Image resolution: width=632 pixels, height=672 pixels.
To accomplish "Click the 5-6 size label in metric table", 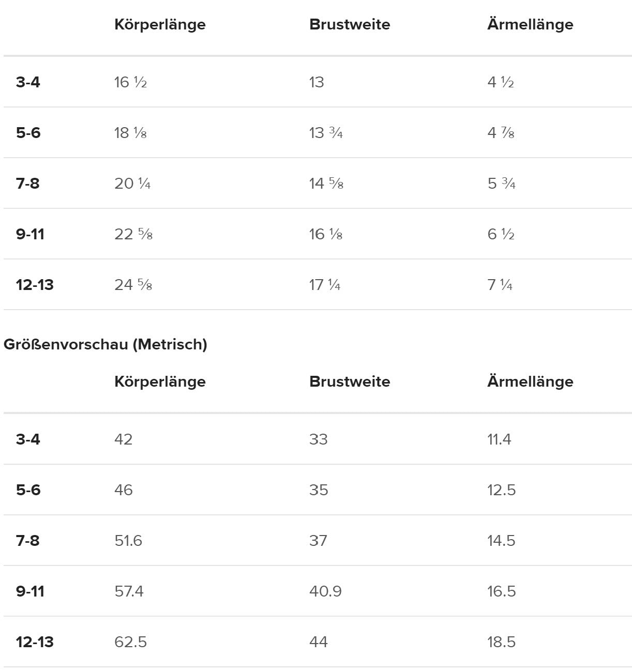I will [28, 490].
